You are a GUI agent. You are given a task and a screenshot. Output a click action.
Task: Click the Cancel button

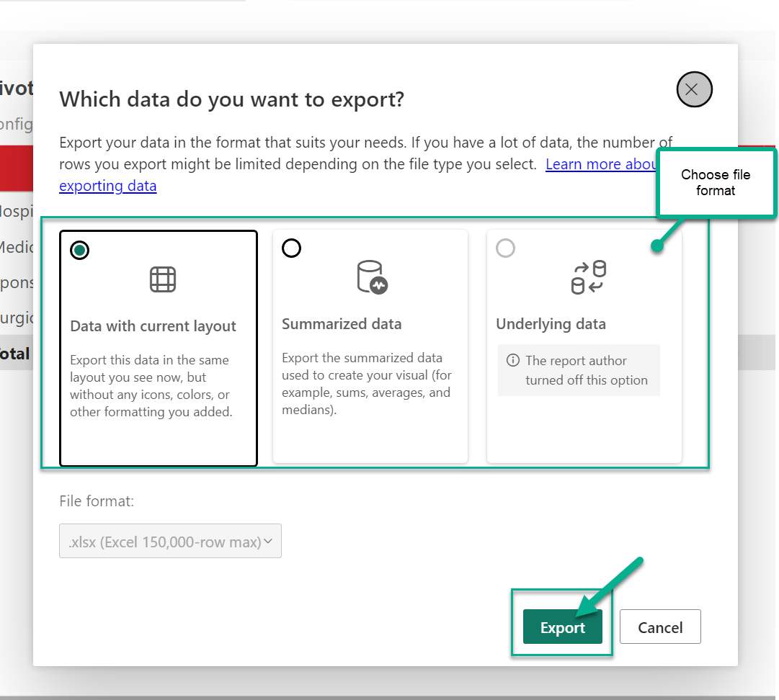click(660, 627)
